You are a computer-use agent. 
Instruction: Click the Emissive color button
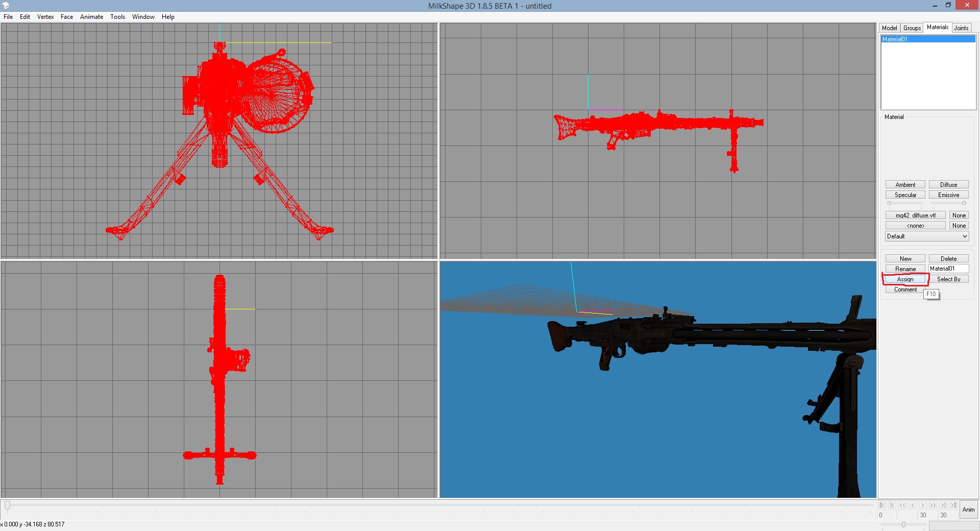coord(949,195)
